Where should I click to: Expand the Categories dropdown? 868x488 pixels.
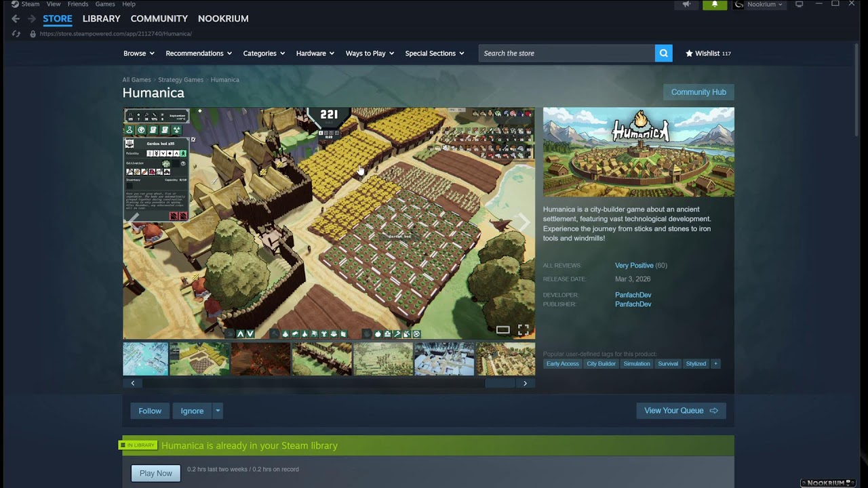[x=264, y=54]
